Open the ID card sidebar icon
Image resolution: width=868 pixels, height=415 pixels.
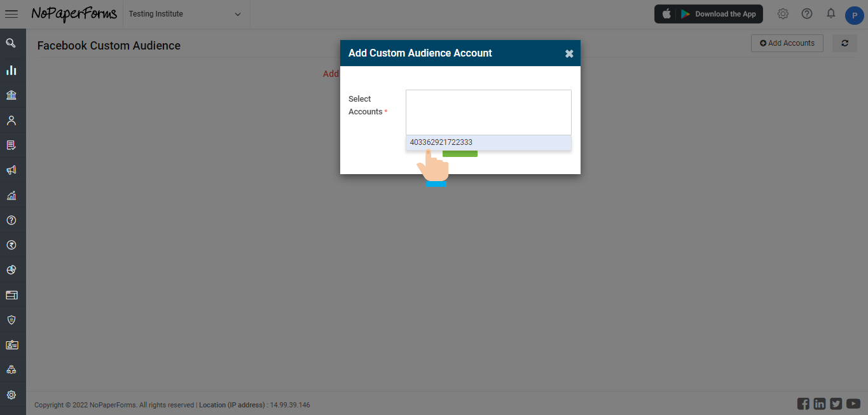click(x=11, y=345)
